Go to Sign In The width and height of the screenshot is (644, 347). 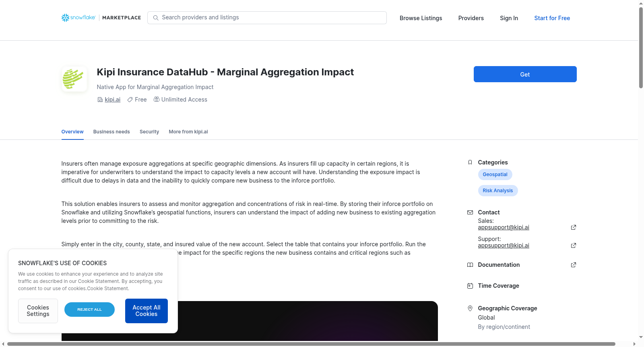(509, 18)
